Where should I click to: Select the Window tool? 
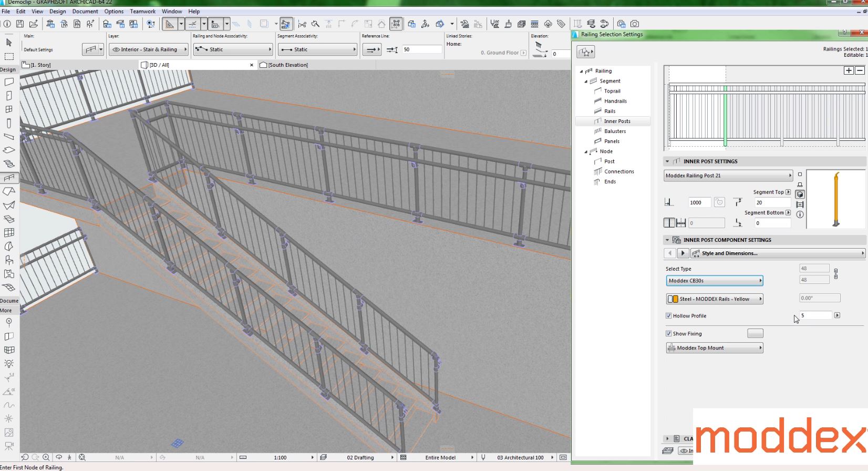pyautogui.click(x=9, y=109)
